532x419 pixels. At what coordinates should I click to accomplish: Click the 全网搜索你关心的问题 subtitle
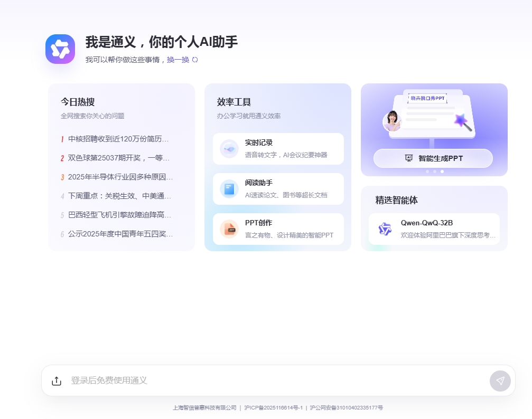coord(92,116)
